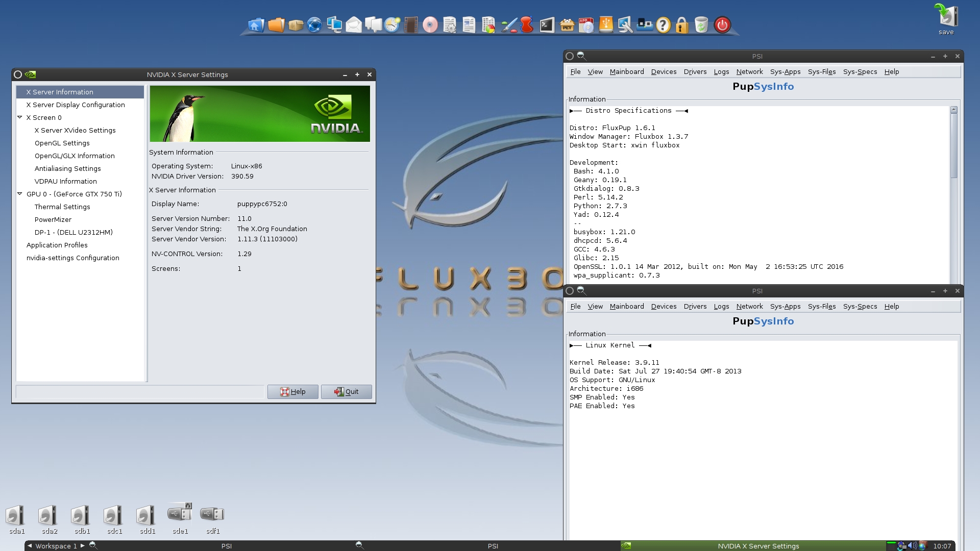980x551 pixels.
Task: Open the network computers dock icon
Action: point(334,24)
